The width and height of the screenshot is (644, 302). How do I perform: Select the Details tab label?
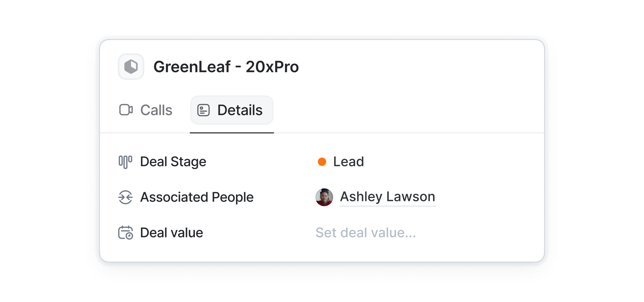point(240,110)
